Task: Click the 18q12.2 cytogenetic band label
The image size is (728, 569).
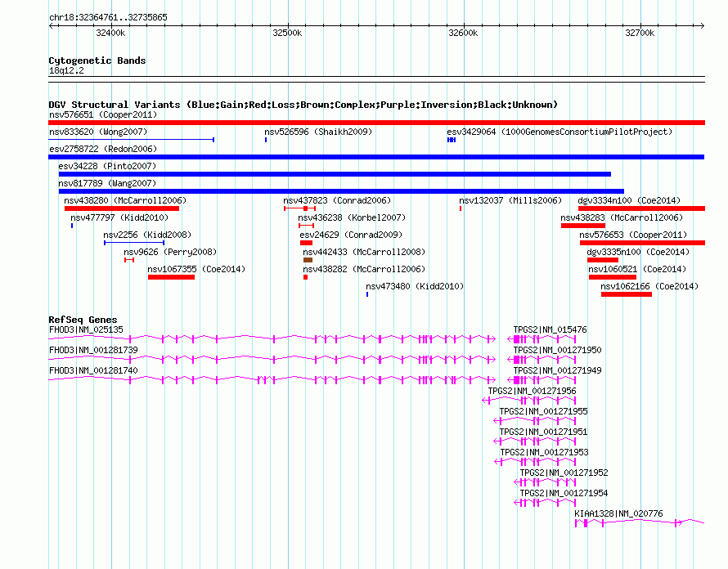Action: [x=66, y=71]
